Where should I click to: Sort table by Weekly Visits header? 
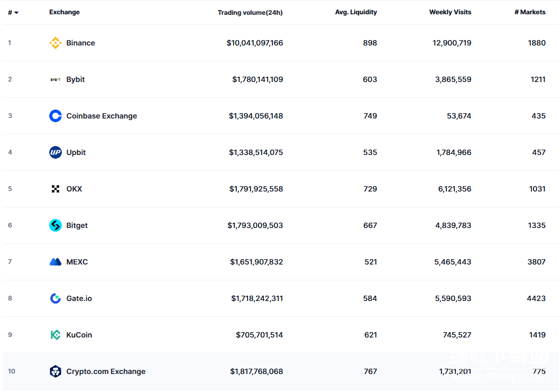(x=450, y=12)
